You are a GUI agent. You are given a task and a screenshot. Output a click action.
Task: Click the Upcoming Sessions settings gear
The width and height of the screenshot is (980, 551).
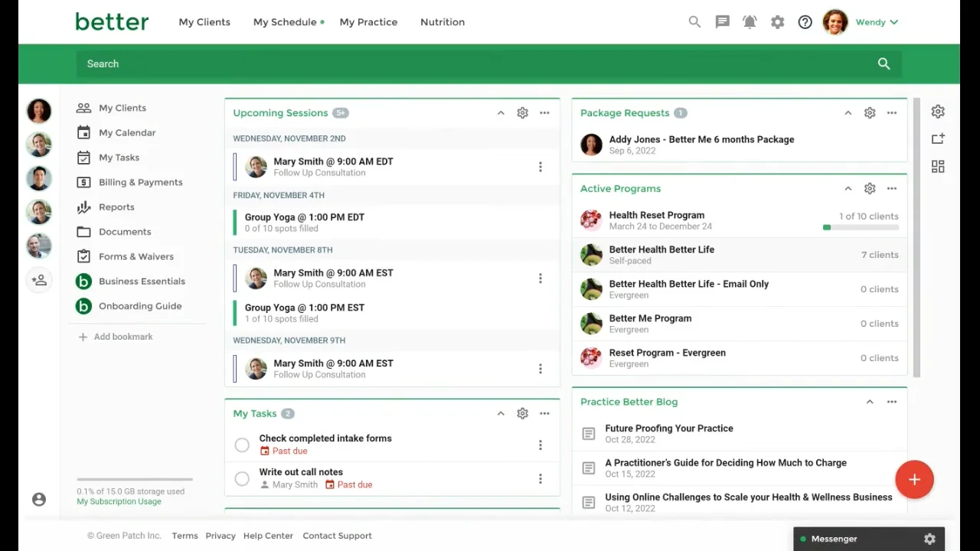click(x=522, y=112)
